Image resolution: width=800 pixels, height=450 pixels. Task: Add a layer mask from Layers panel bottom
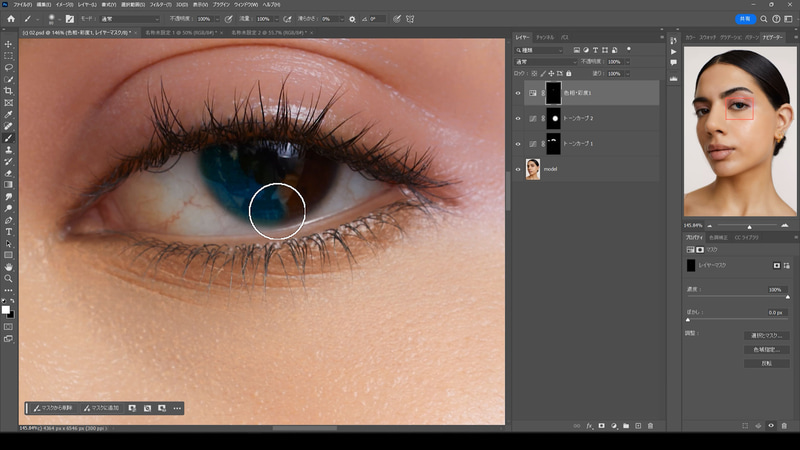pyautogui.click(x=603, y=425)
